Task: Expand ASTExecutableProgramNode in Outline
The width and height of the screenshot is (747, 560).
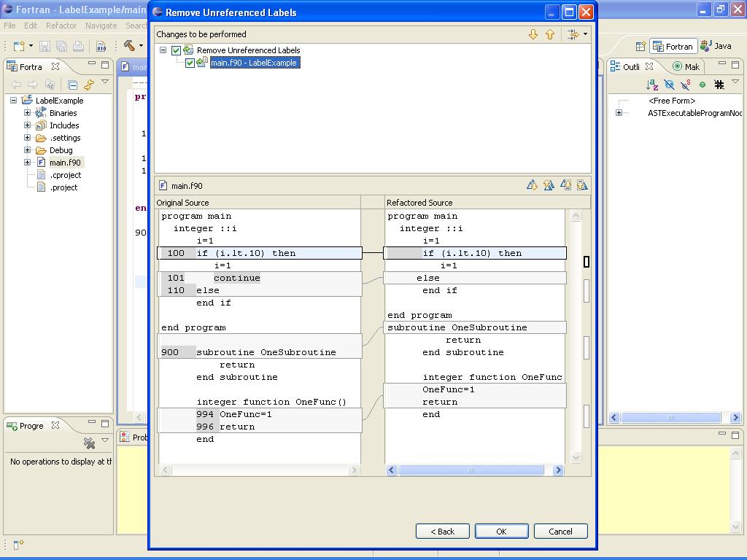Action: [x=619, y=113]
